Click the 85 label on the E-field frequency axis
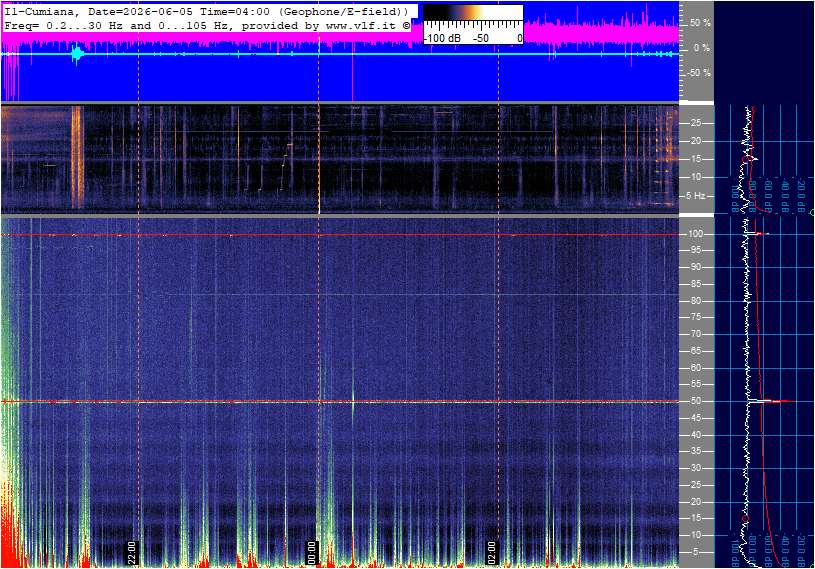This screenshot has height=569, width=815. tap(697, 284)
